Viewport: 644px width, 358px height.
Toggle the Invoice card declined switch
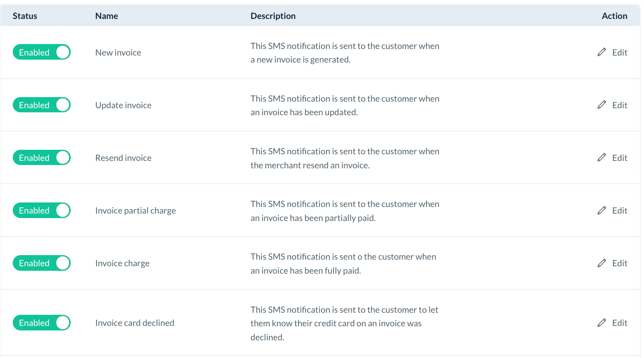pyautogui.click(x=42, y=323)
